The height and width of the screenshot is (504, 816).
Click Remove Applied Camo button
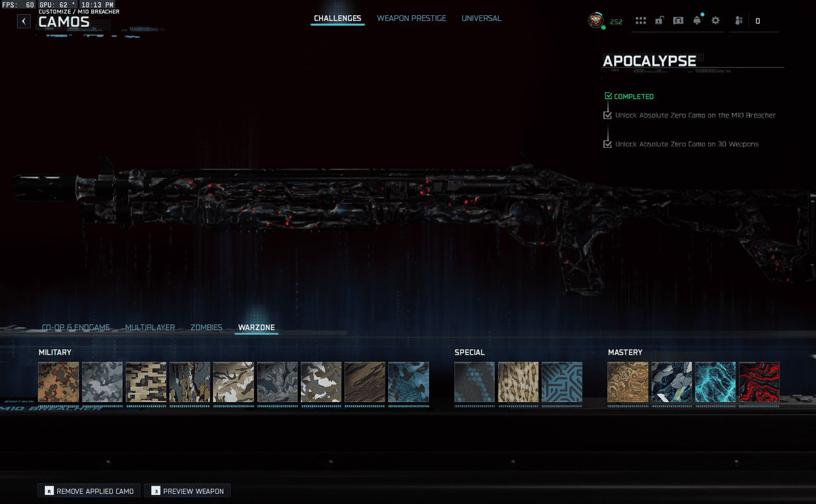tap(89, 491)
